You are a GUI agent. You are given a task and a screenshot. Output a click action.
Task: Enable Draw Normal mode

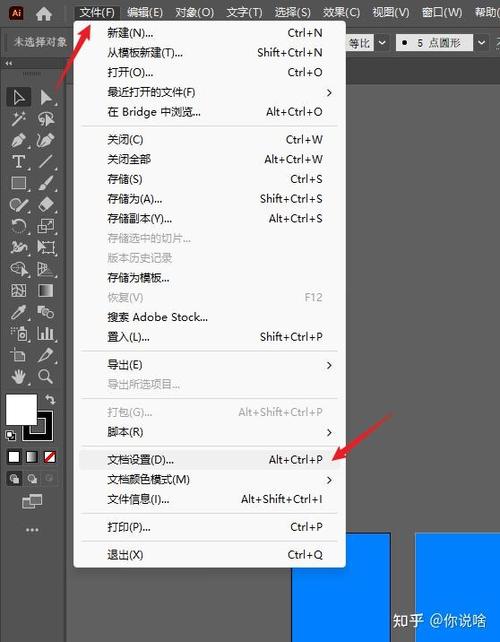click(14, 478)
